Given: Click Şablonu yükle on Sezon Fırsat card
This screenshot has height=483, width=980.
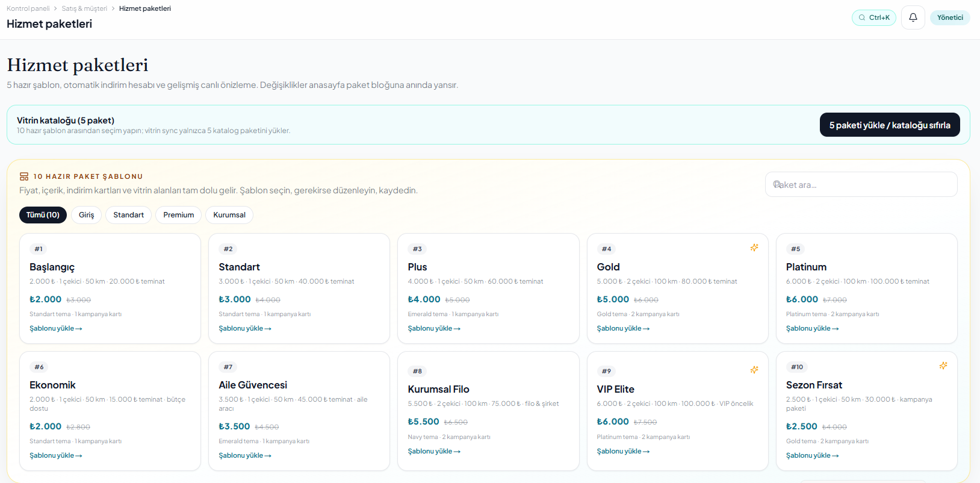Looking at the screenshot, I should 812,455.
